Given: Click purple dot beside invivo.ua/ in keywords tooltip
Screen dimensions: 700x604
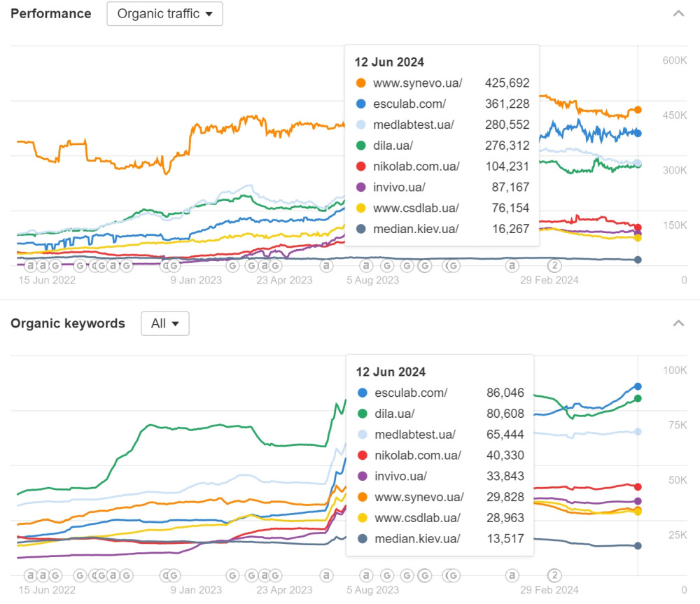Looking at the screenshot, I should pos(363,476).
